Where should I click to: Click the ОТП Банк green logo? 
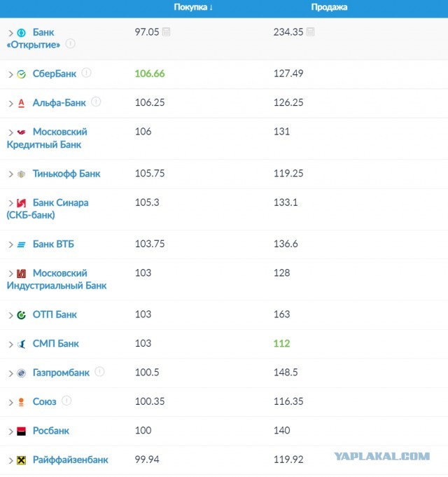[x=21, y=315]
